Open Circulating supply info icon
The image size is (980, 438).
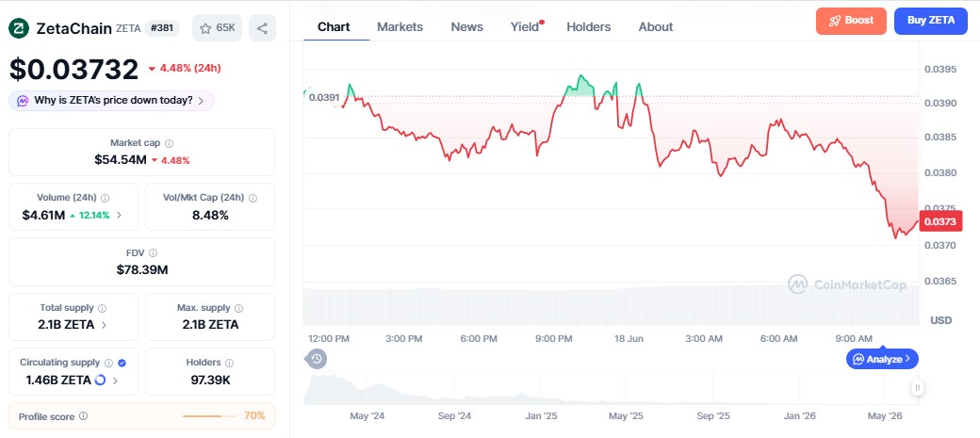(108, 363)
